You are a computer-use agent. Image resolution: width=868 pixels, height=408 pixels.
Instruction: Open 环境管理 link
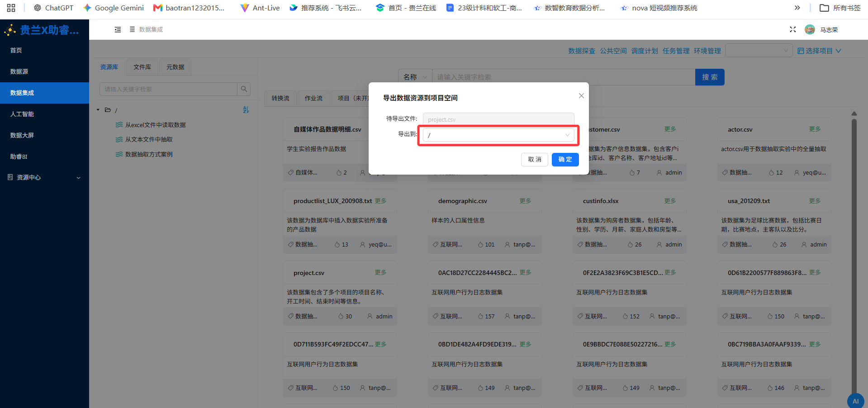707,51
